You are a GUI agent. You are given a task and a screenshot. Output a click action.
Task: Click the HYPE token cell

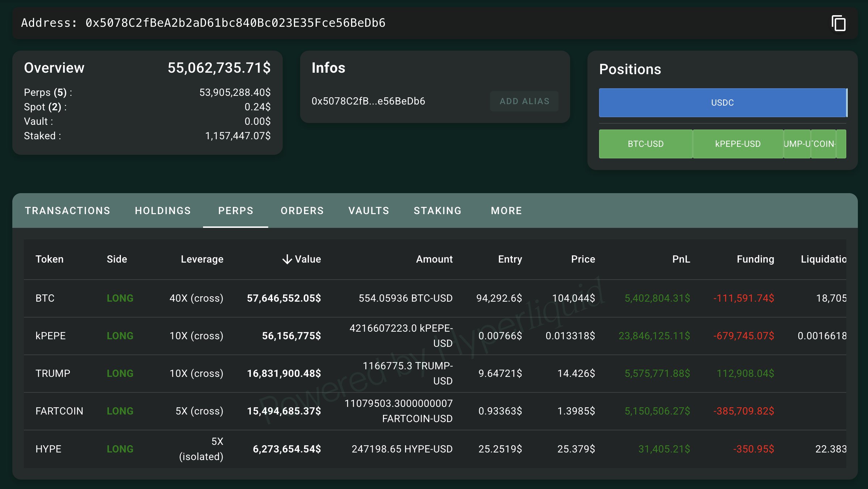pos(49,449)
